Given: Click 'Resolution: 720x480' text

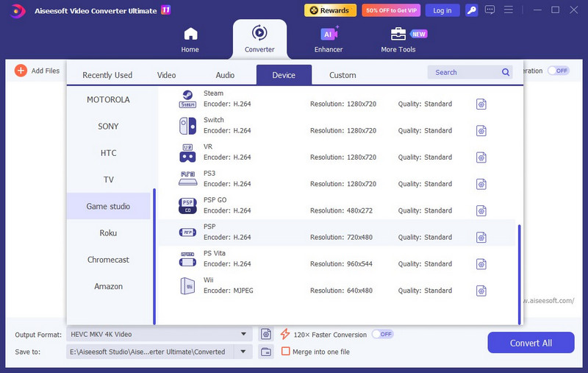Looking at the screenshot, I should [341, 237].
